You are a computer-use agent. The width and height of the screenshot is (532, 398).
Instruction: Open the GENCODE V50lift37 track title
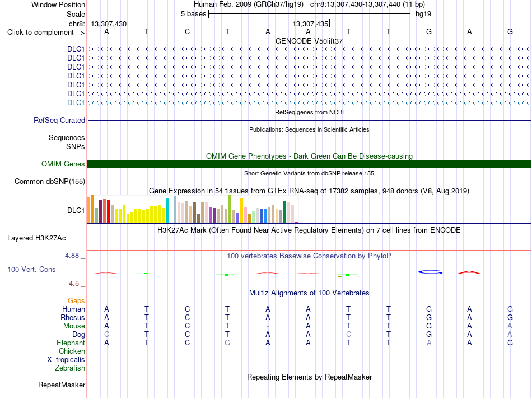pos(309,41)
